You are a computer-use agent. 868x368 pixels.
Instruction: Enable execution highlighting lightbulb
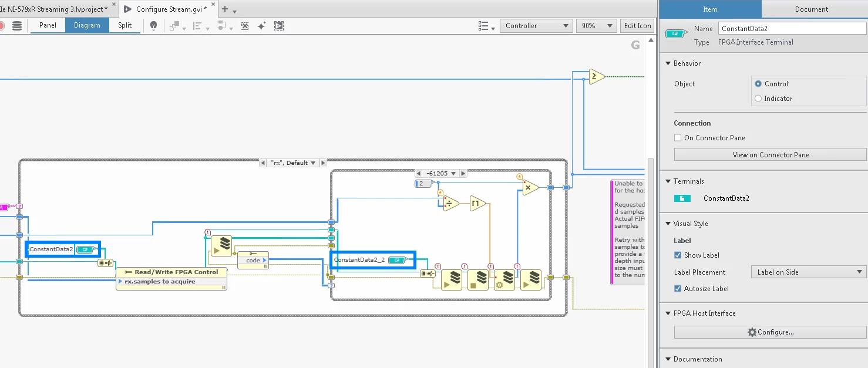coord(153,26)
